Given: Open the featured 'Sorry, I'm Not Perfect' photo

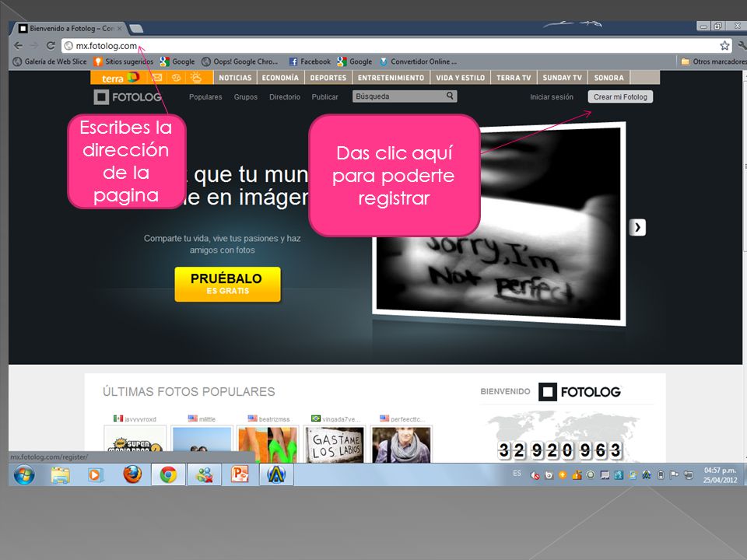Looking at the screenshot, I should tap(499, 224).
